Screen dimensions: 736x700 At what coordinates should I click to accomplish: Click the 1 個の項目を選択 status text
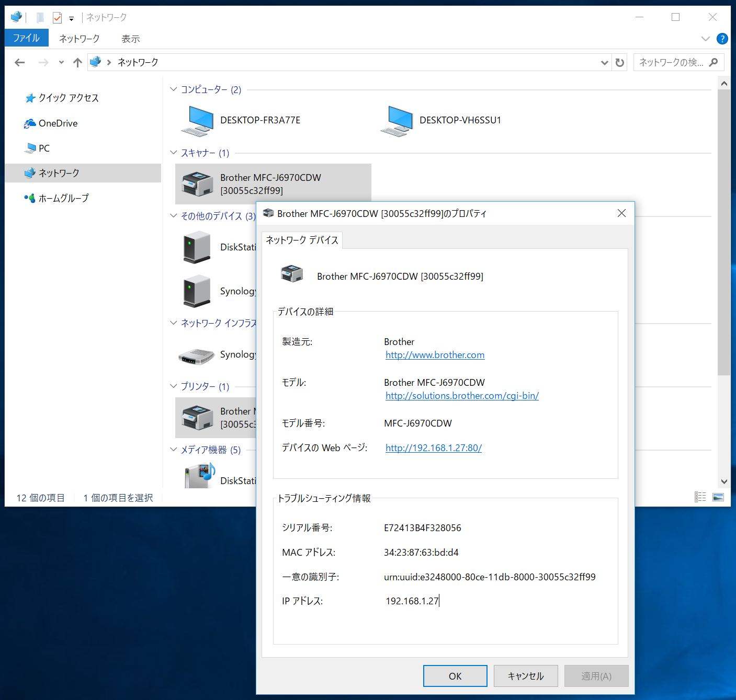(118, 498)
